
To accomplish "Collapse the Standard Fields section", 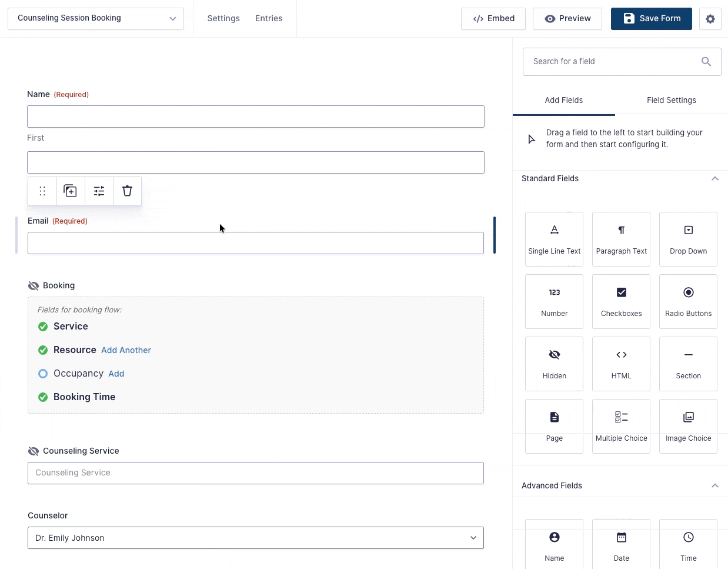I will pyautogui.click(x=714, y=179).
